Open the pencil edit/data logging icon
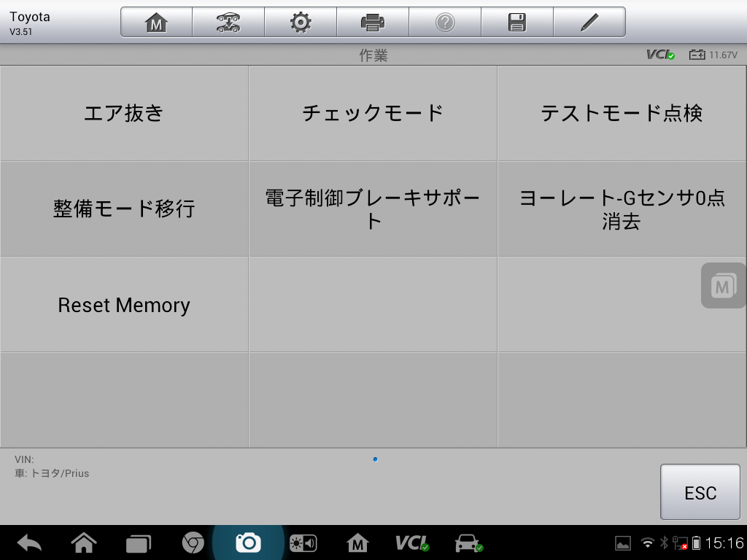 pos(589,23)
